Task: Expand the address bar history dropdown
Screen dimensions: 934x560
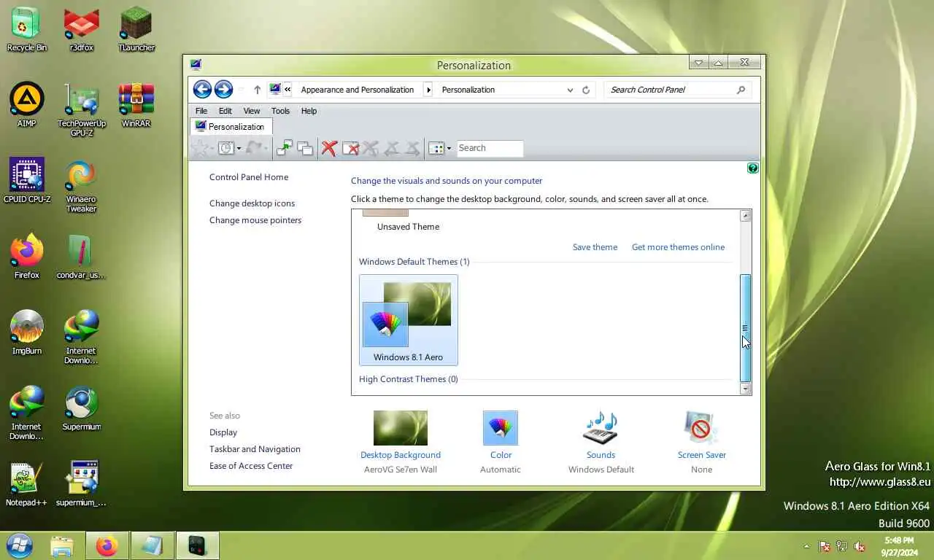Action: tap(570, 90)
